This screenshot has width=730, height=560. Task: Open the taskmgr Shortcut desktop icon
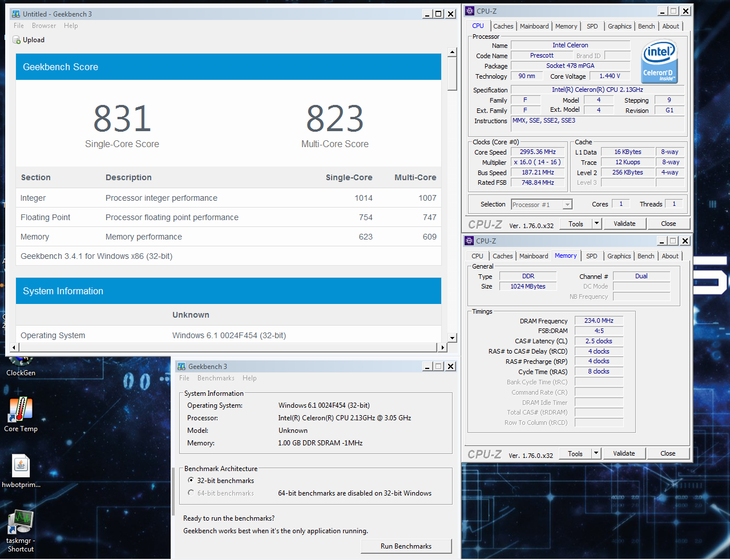click(x=21, y=531)
